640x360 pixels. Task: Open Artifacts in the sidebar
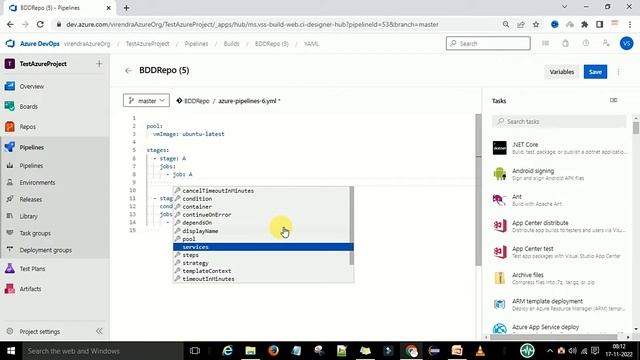click(30, 289)
